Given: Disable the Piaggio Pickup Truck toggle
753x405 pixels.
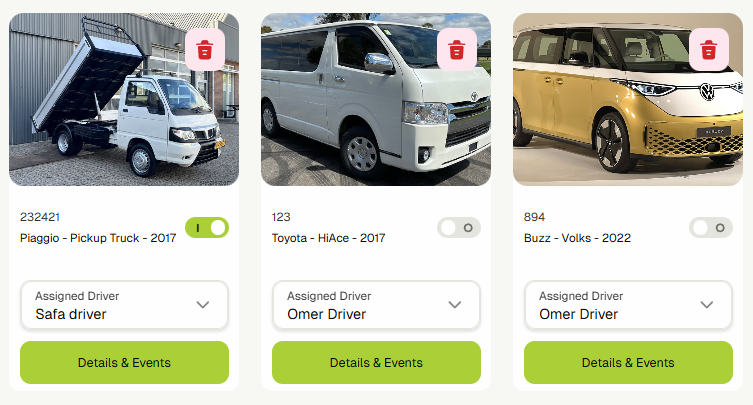Looking at the screenshot, I should (207, 228).
